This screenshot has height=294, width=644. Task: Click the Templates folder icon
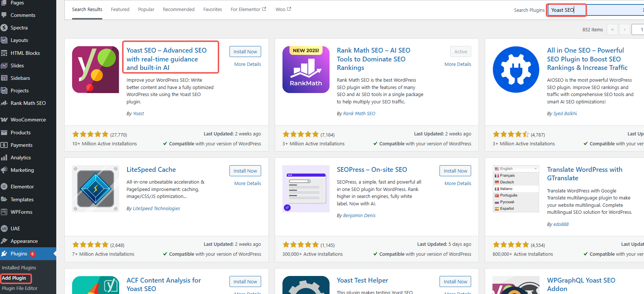point(4,199)
